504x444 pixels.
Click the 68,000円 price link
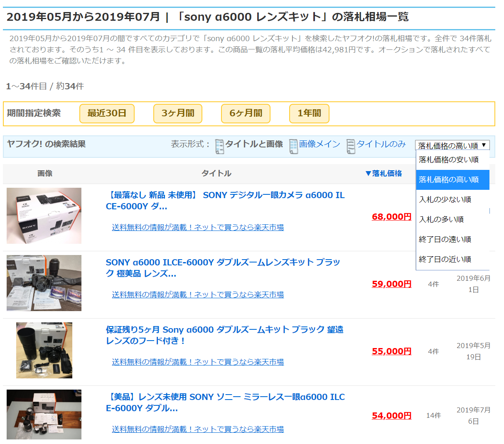(x=391, y=217)
